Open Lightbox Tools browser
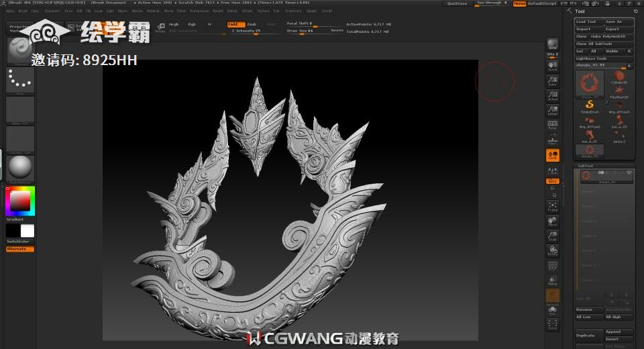Viewport: 644px width, 349px height. pos(603,58)
